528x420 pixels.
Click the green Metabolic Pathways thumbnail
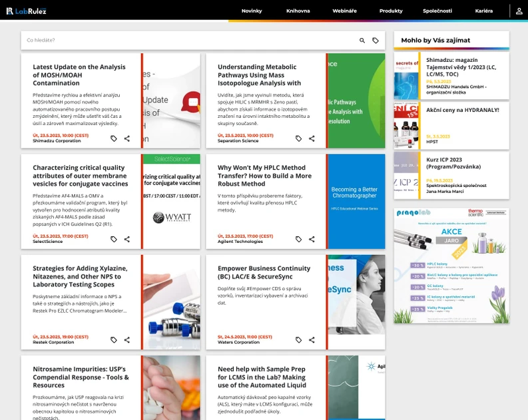click(x=357, y=101)
